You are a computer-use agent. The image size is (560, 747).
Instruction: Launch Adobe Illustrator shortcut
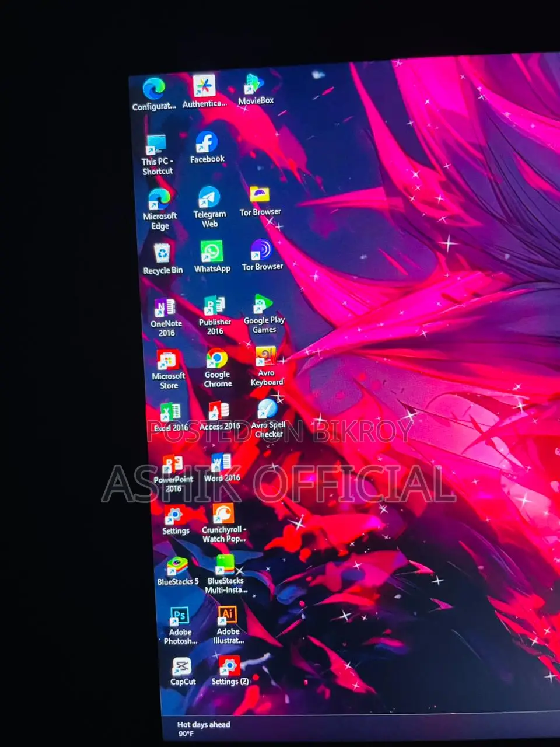[x=228, y=624]
